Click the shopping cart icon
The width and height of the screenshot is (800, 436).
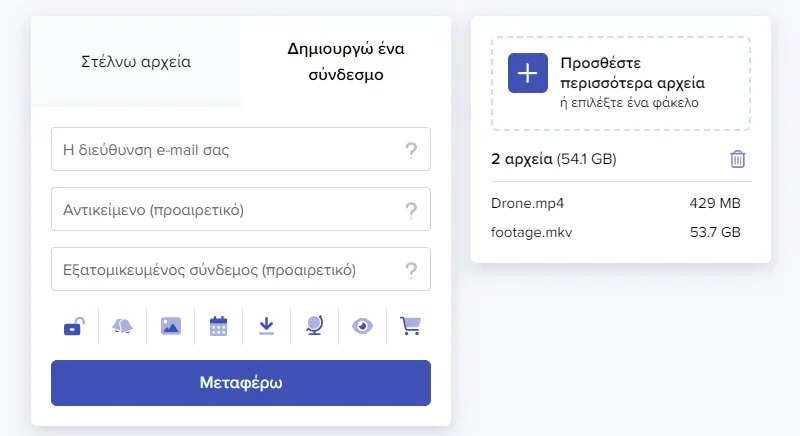(x=410, y=326)
